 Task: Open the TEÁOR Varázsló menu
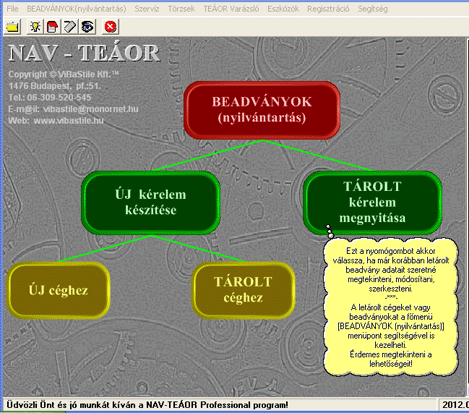click(231, 9)
